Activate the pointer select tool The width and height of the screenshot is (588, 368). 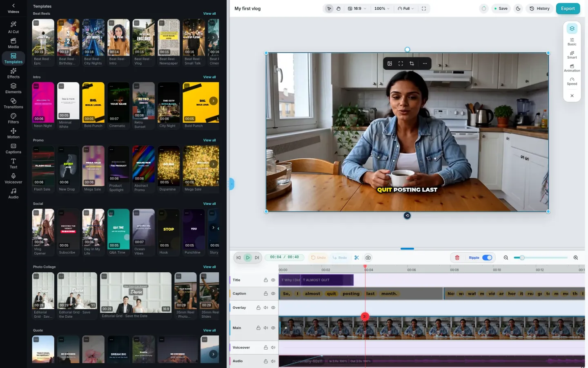pos(329,9)
